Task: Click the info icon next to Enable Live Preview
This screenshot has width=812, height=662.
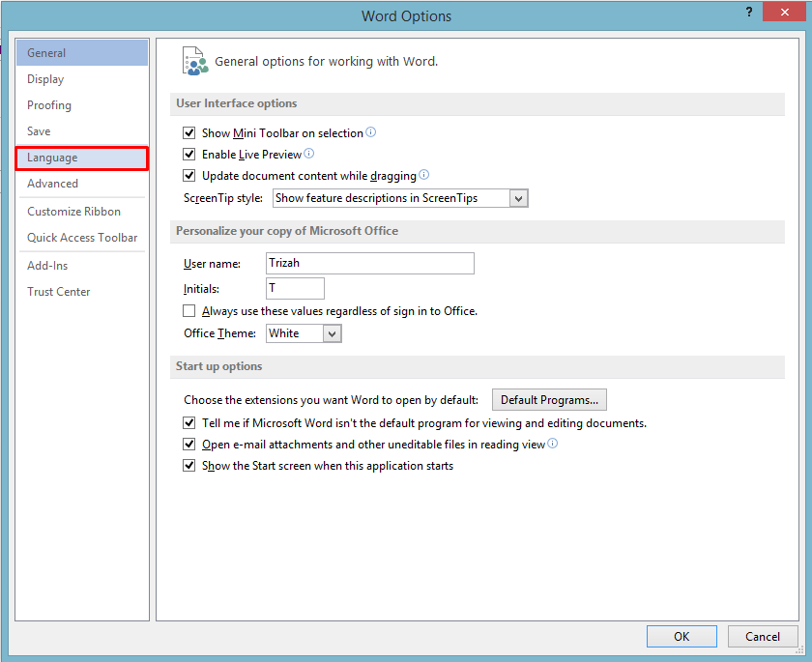Action: [x=308, y=154]
